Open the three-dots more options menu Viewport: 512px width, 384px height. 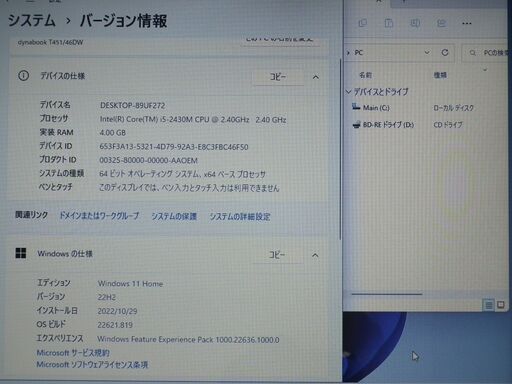click(x=467, y=23)
